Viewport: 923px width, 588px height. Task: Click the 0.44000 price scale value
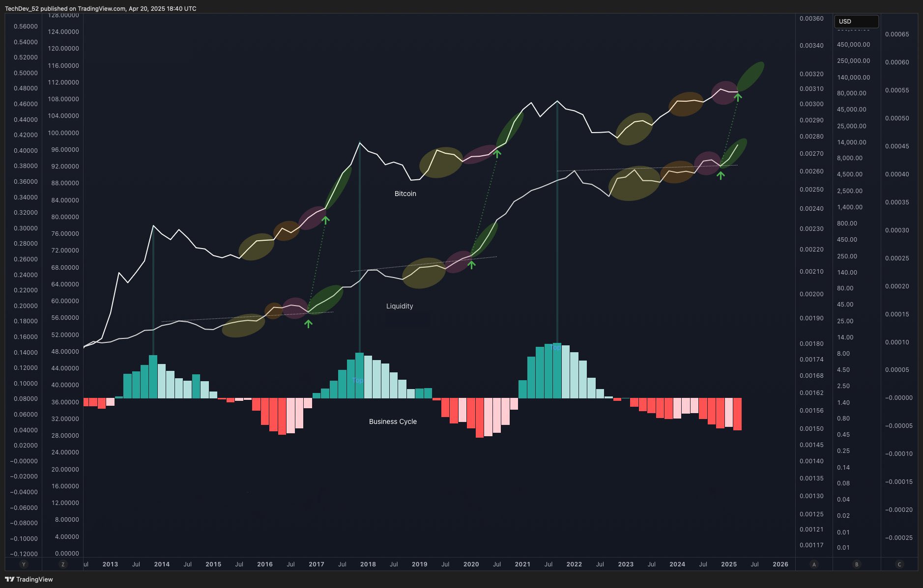[26, 120]
